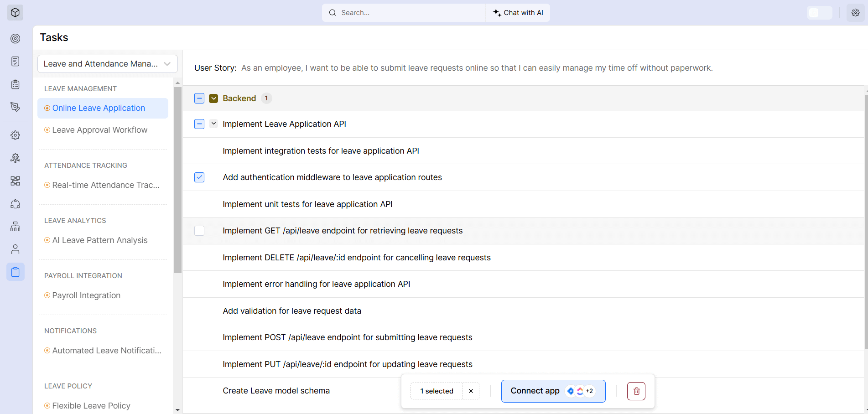Open Implement DELETE /api/leave/:id endpoint task

[x=357, y=258]
